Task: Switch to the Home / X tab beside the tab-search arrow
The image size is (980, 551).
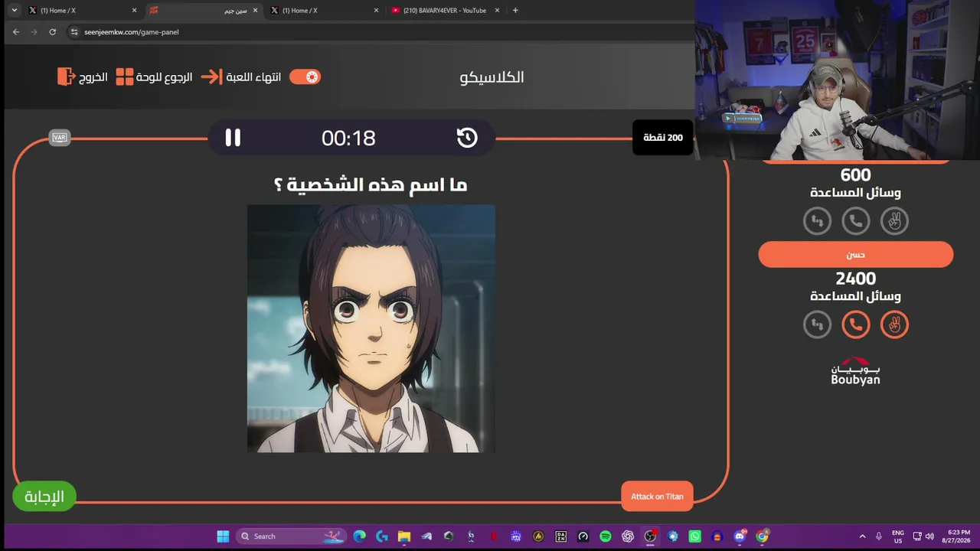Action: click(x=83, y=11)
